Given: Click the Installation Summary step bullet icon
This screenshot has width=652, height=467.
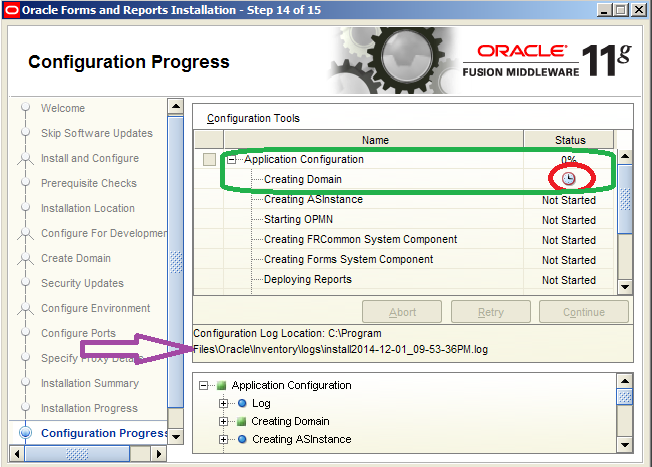Looking at the screenshot, I should pos(25,382).
